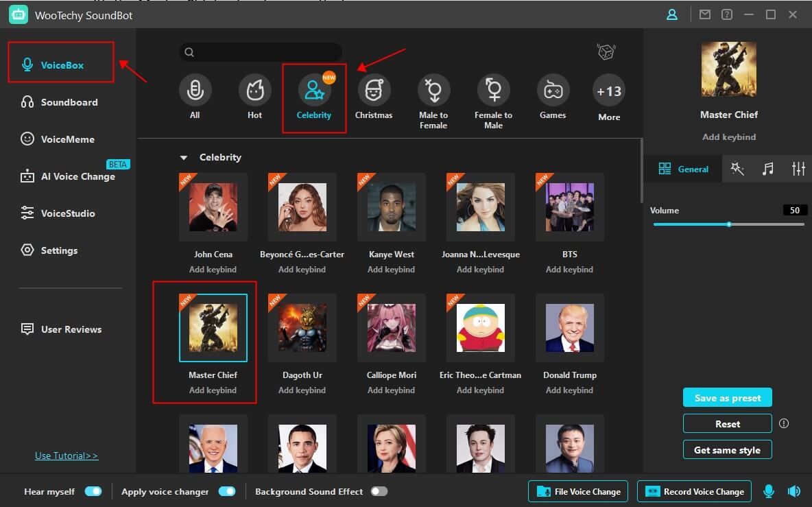Expand the +13 More categories
This screenshot has width=812, height=507.
(x=608, y=91)
